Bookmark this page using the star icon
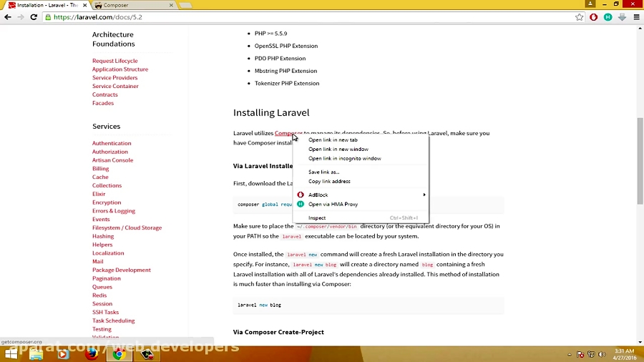 (x=580, y=17)
